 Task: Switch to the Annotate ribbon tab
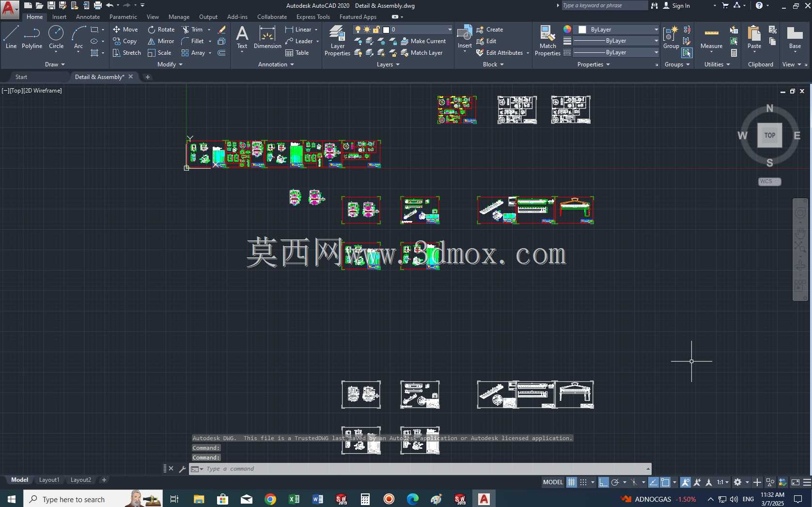88,17
